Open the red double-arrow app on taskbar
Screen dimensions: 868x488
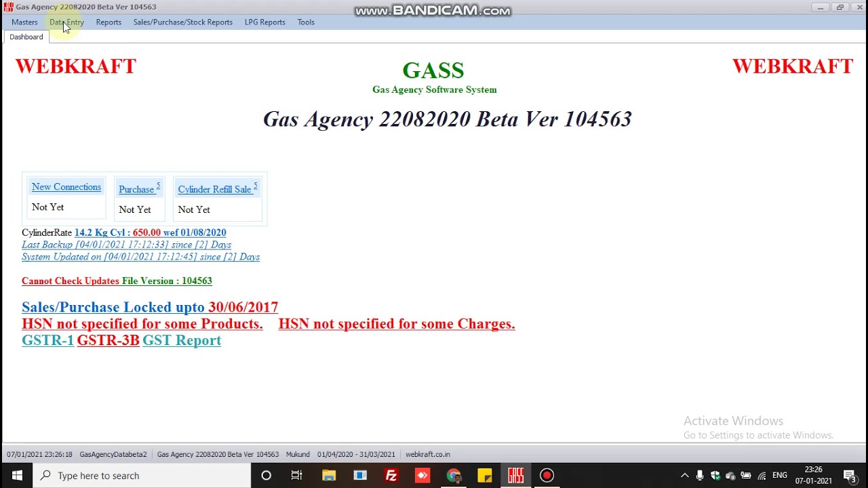tap(422, 475)
